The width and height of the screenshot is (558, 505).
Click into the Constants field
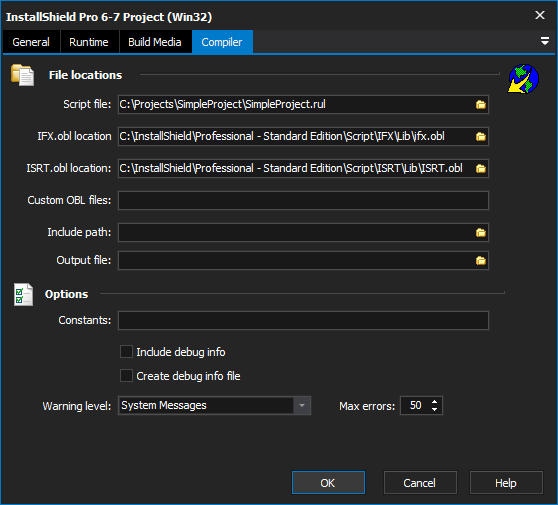click(303, 321)
